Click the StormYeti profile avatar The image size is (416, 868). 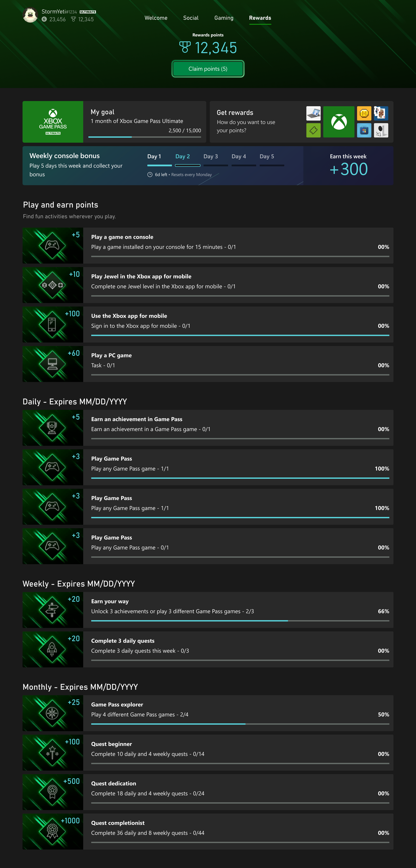tap(30, 15)
